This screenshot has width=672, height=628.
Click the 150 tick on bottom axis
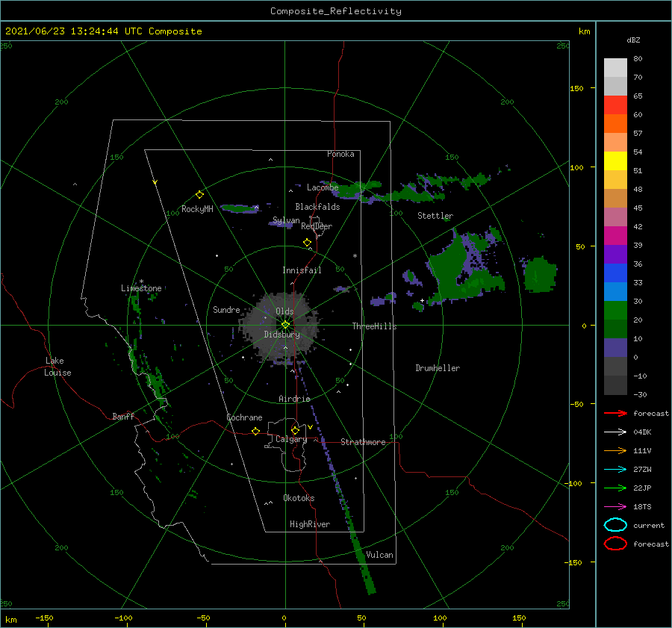click(519, 618)
